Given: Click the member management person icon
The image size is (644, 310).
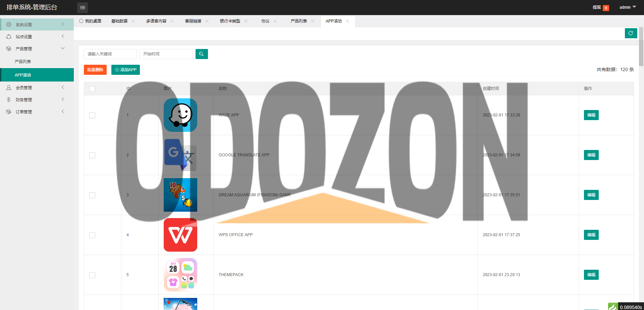Looking at the screenshot, I should pyautogui.click(x=9, y=88).
